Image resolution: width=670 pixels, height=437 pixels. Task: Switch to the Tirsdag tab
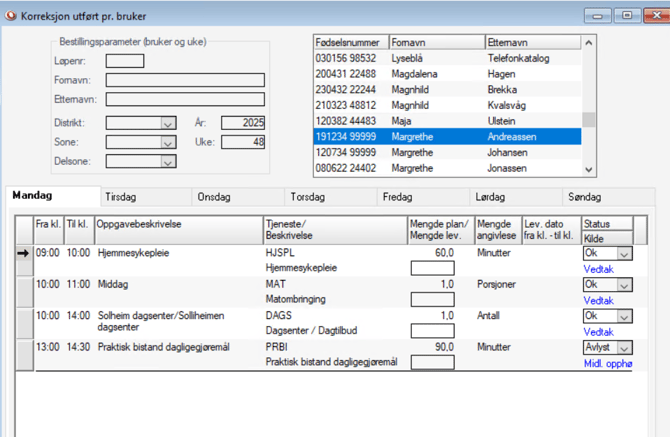point(121,198)
